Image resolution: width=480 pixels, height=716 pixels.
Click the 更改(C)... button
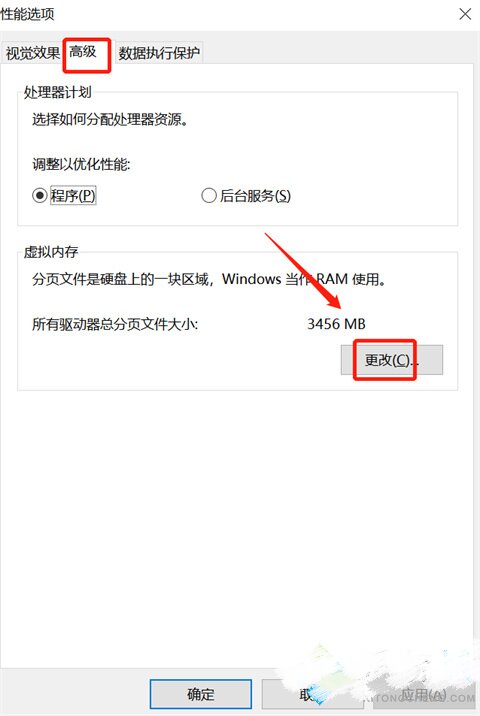pyautogui.click(x=392, y=360)
